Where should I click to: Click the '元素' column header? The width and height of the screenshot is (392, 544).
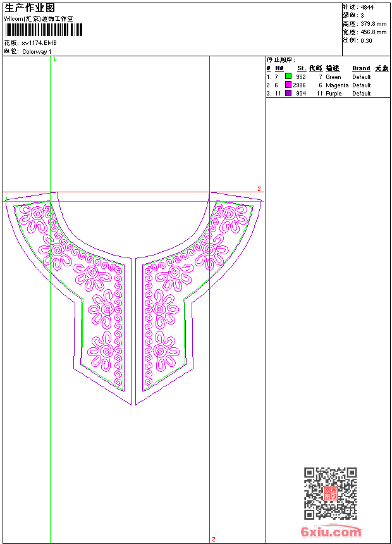(x=382, y=68)
